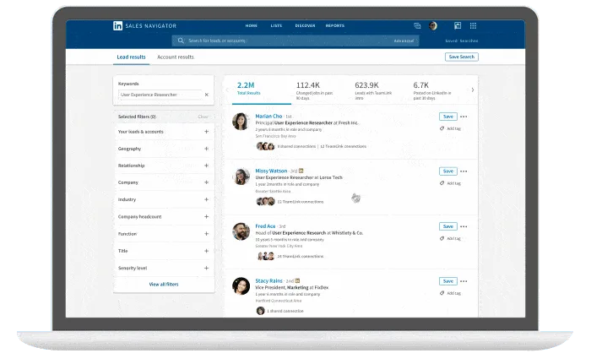Image resolution: width=591 pixels, height=364 pixels.
Task: Open Discover in top navigation
Action: pos(305,25)
